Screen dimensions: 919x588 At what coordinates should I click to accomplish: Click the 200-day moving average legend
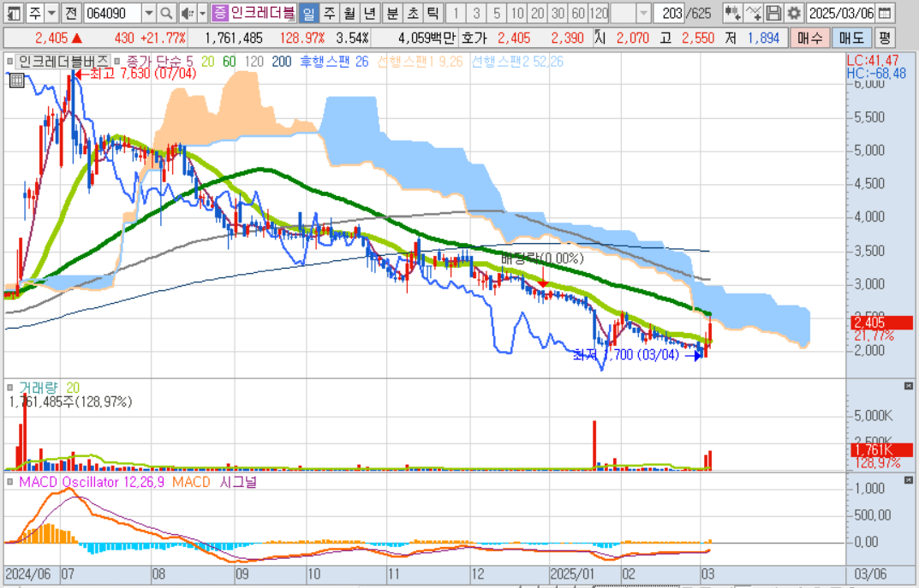coord(282,61)
